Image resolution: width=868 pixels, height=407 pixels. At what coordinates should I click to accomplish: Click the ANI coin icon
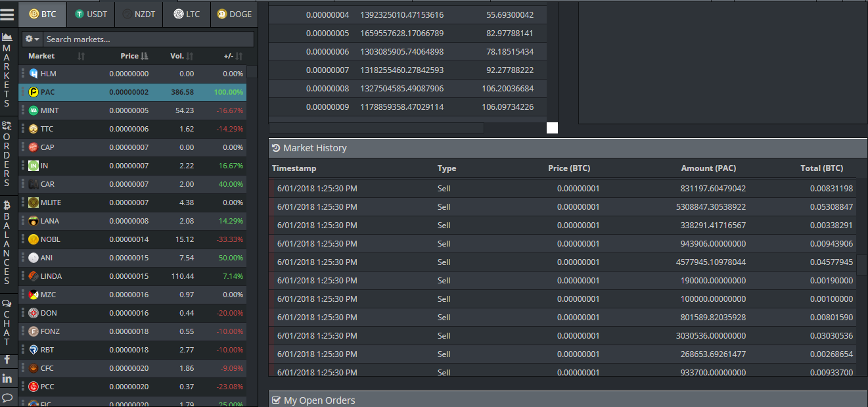tap(34, 258)
